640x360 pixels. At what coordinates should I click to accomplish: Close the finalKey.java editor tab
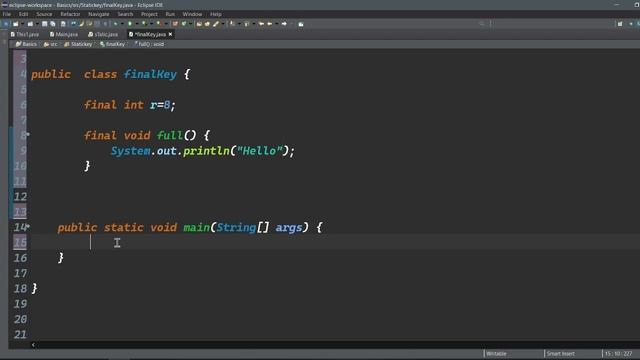(170, 34)
